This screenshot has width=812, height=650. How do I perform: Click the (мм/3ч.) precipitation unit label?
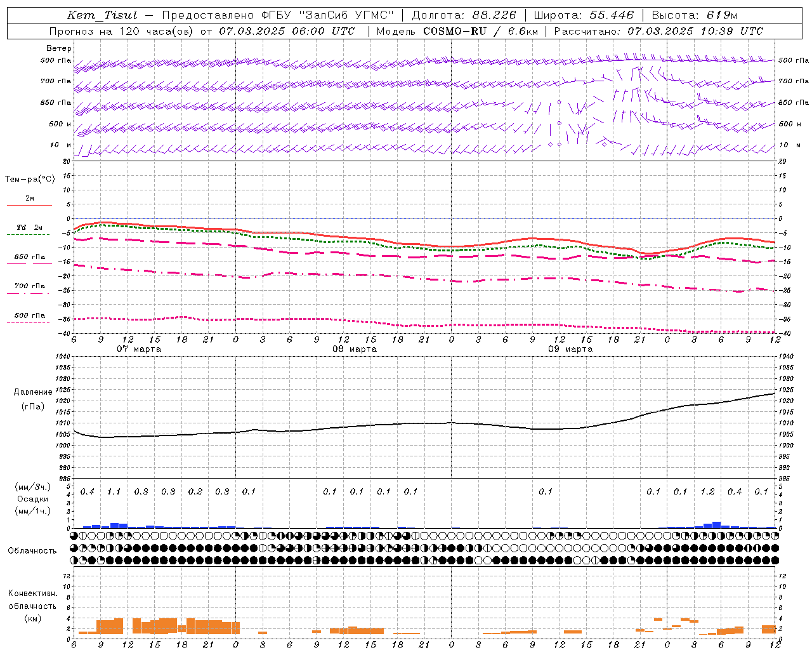(33, 487)
